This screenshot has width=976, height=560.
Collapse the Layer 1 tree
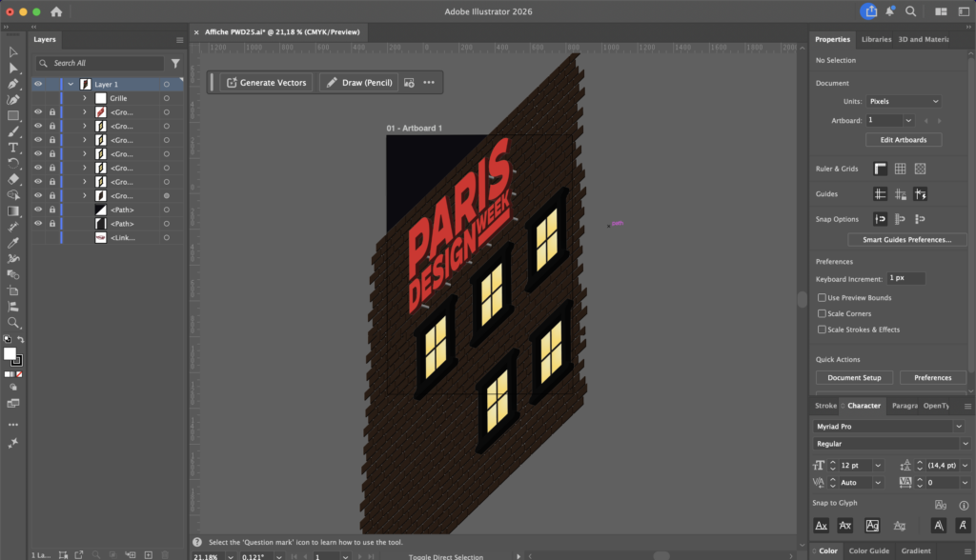coord(71,84)
